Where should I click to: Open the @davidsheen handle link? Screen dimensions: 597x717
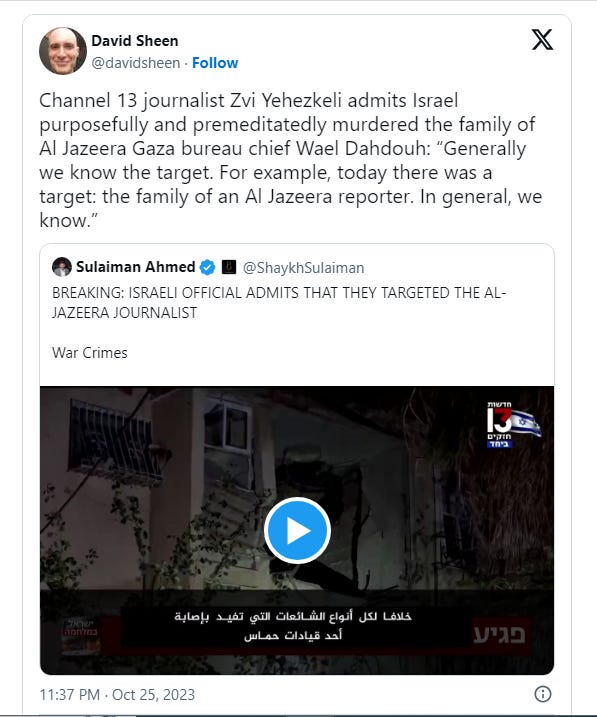(136, 63)
